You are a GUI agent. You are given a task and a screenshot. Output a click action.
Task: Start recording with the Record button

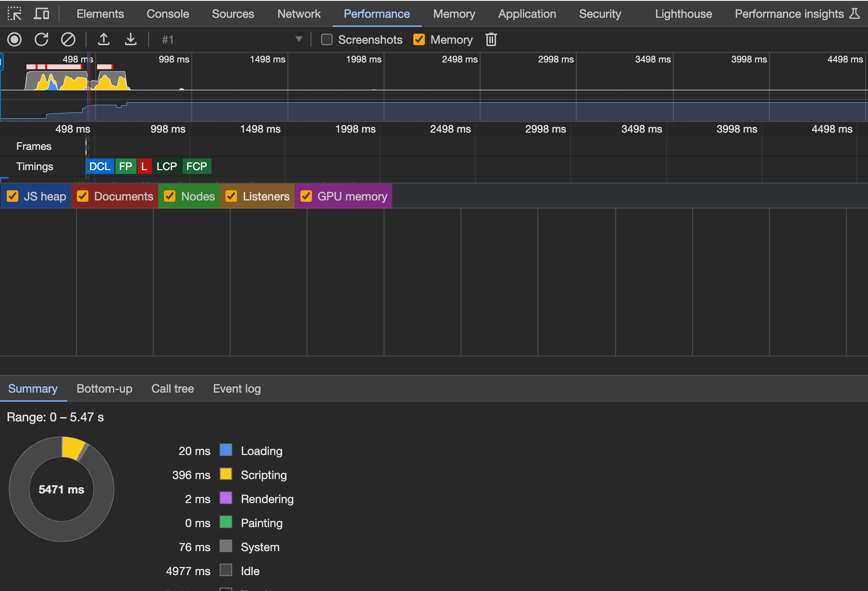(x=14, y=39)
